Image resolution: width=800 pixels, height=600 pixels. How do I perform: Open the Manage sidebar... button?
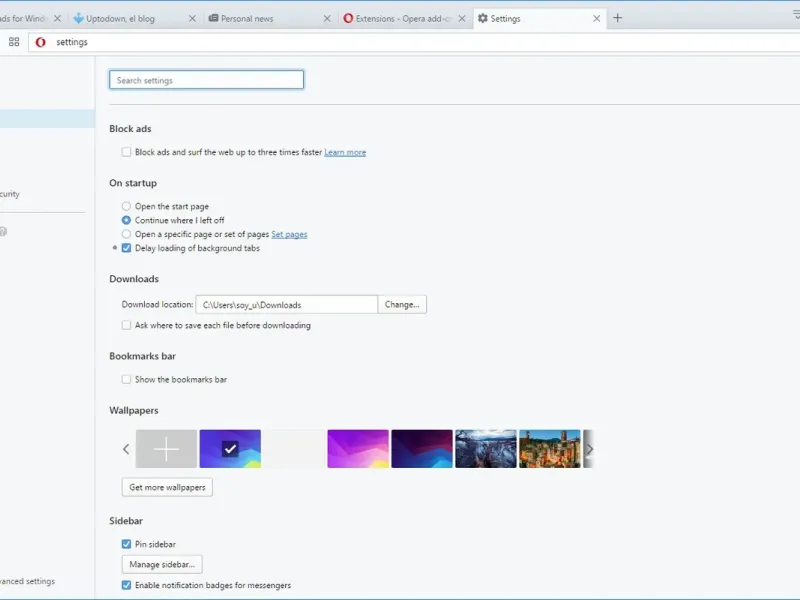point(162,564)
